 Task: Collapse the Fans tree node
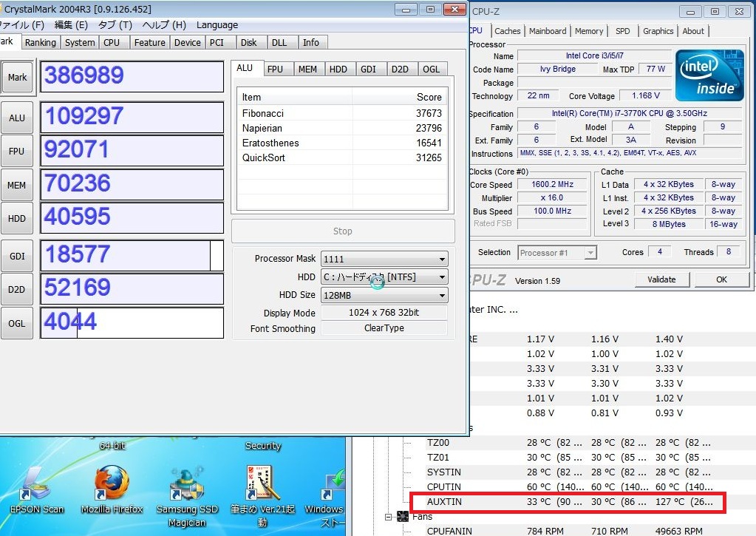[389, 517]
